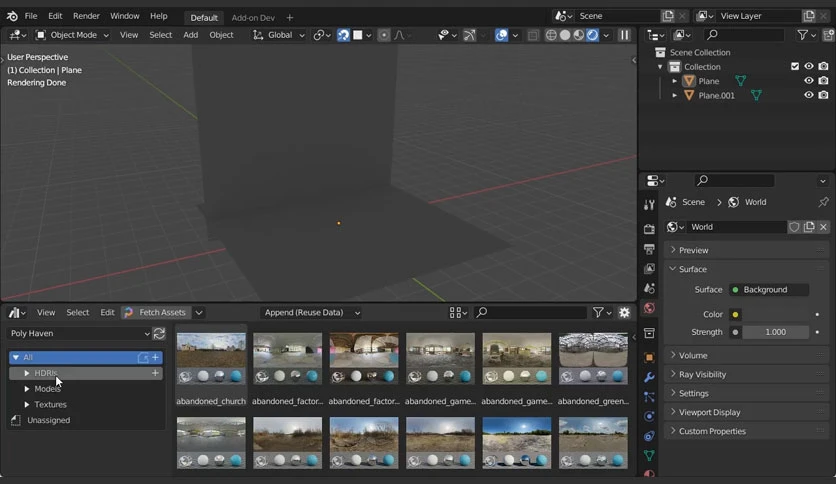Open the Render menu
The image size is (836, 484).
(x=86, y=16)
